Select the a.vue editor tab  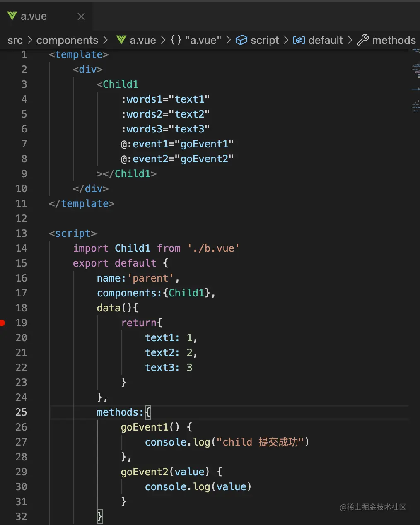pyautogui.click(x=46, y=17)
